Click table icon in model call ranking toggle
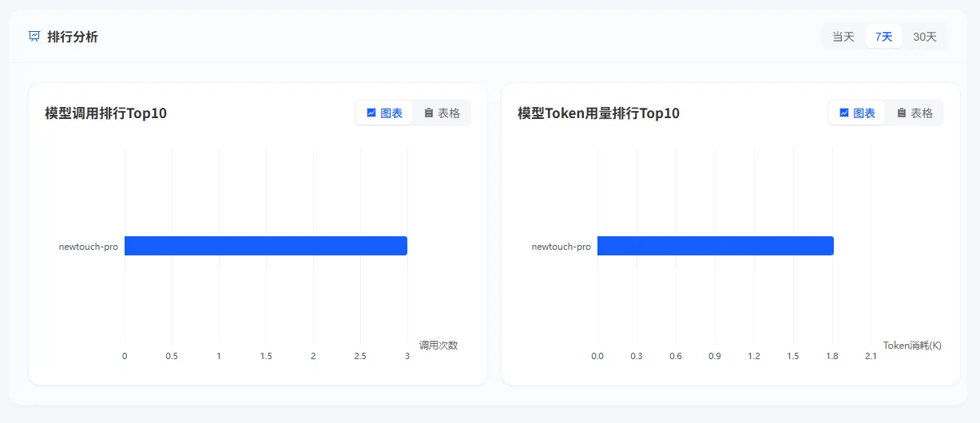 coord(429,113)
